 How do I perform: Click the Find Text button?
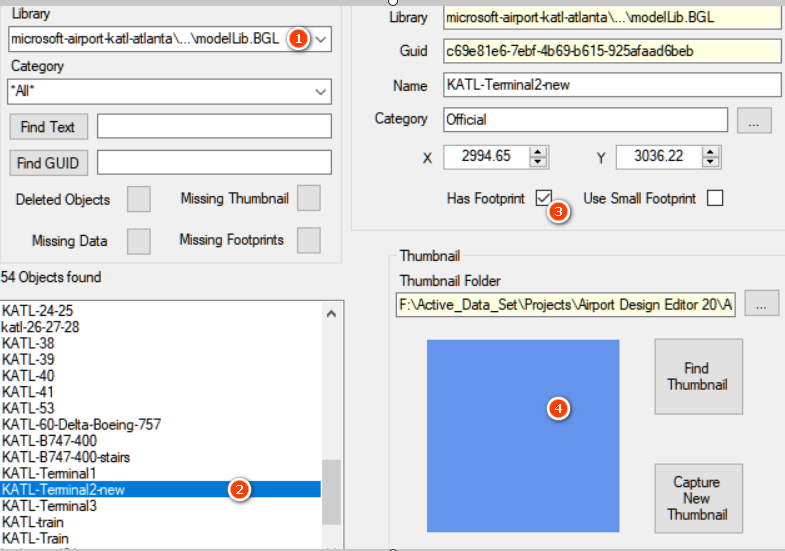(49, 127)
